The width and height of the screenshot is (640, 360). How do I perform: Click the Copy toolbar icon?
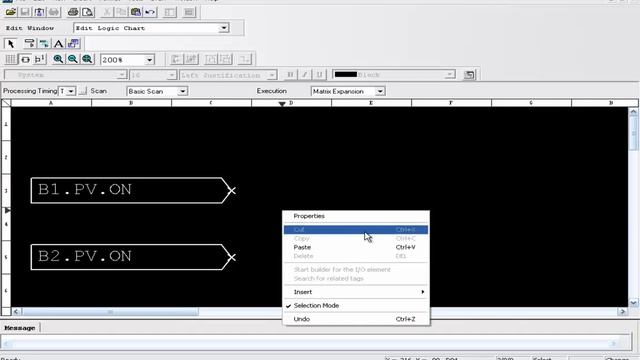pos(122,12)
